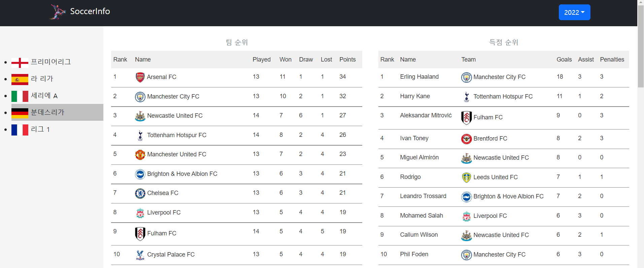Viewport: 644px width, 268px height.
Task: Click the Chelsea FC crest
Action: 140,193
